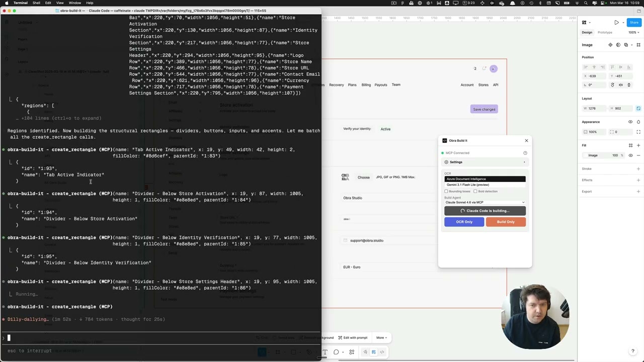Click the align right icon

pyautogui.click(x=602, y=67)
